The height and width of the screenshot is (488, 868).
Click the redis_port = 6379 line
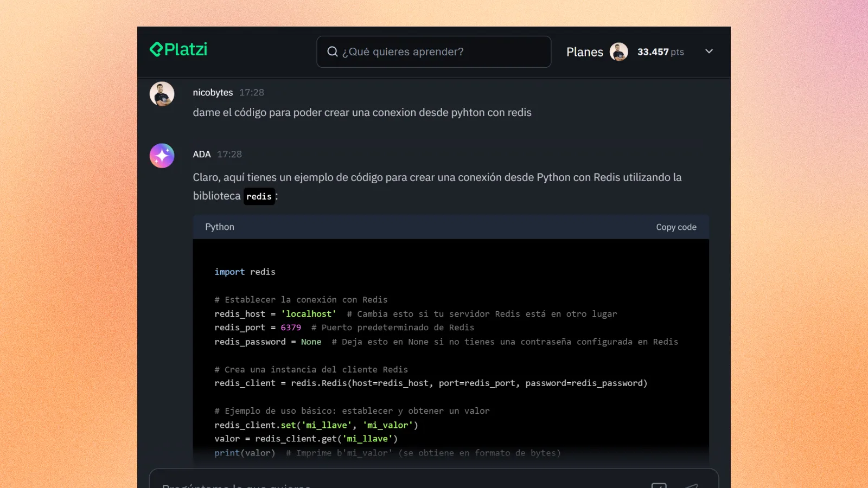tap(344, 328)
